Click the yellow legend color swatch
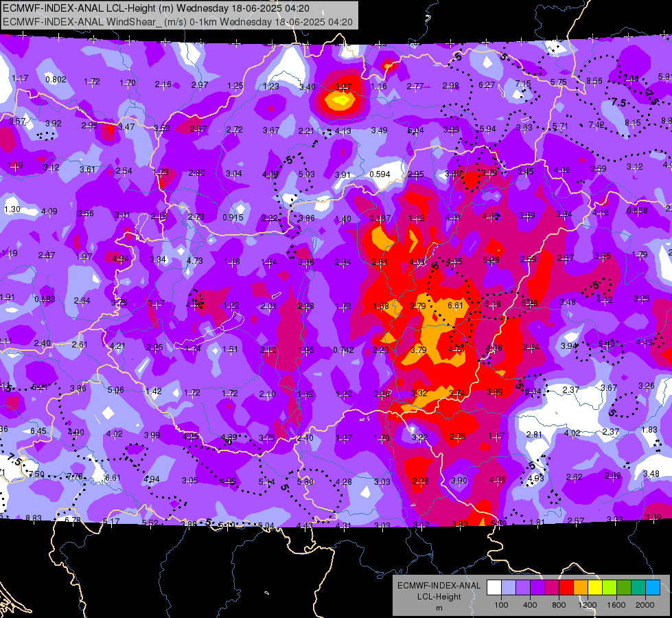The height and width of the screenshot is (618, 672). [x=595, y=587]
